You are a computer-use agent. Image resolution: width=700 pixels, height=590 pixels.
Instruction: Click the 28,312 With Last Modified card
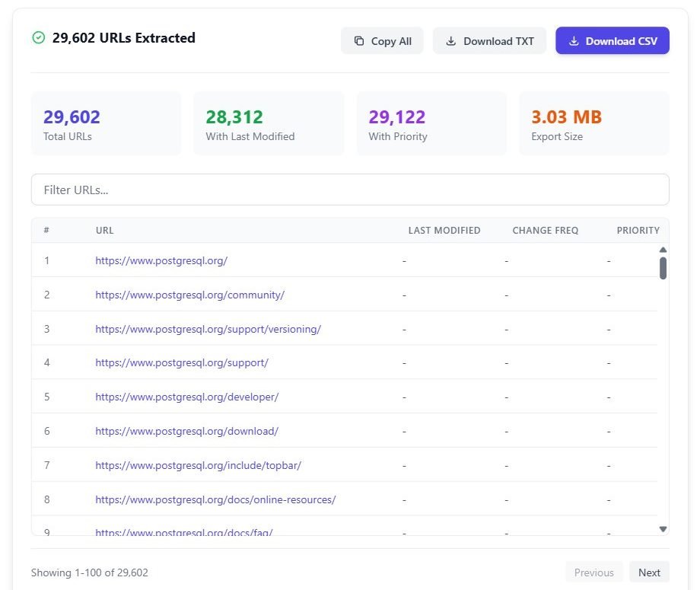(x=269, y=124)
